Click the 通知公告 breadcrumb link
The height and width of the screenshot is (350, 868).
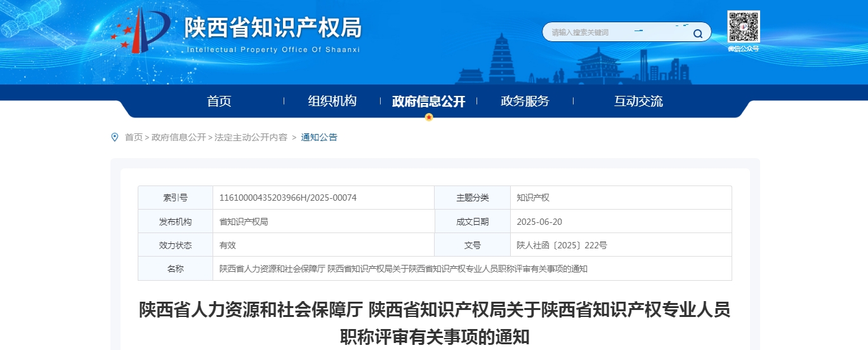[319, 137]
